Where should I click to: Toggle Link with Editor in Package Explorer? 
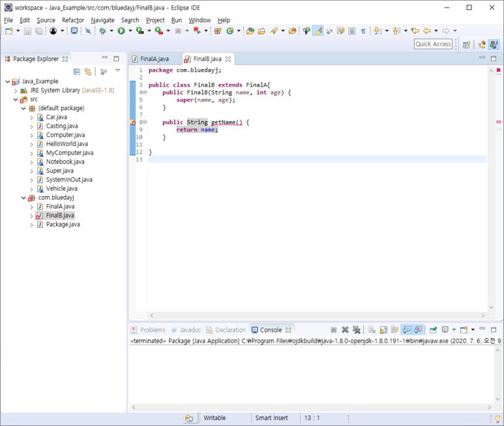pos(88,71)
